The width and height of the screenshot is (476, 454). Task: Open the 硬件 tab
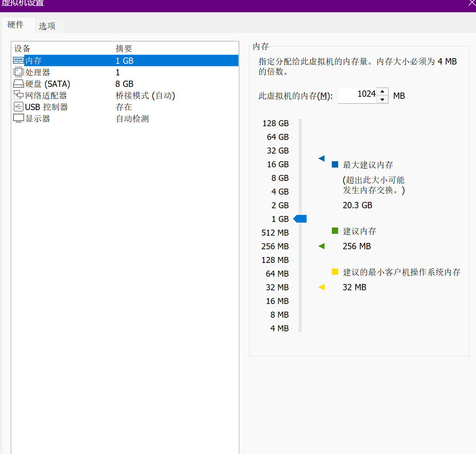(x=15, y=25)
